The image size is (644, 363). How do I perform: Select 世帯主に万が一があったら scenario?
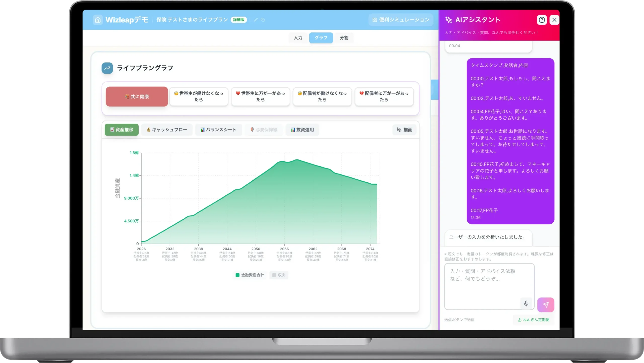pos(260,96)
